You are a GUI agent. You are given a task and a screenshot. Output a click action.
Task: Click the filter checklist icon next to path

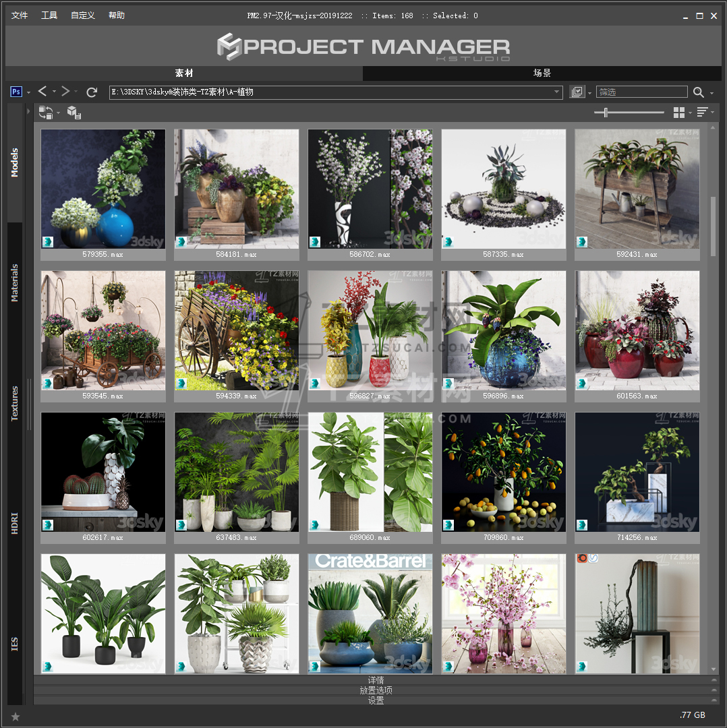(x=577, y=92)
